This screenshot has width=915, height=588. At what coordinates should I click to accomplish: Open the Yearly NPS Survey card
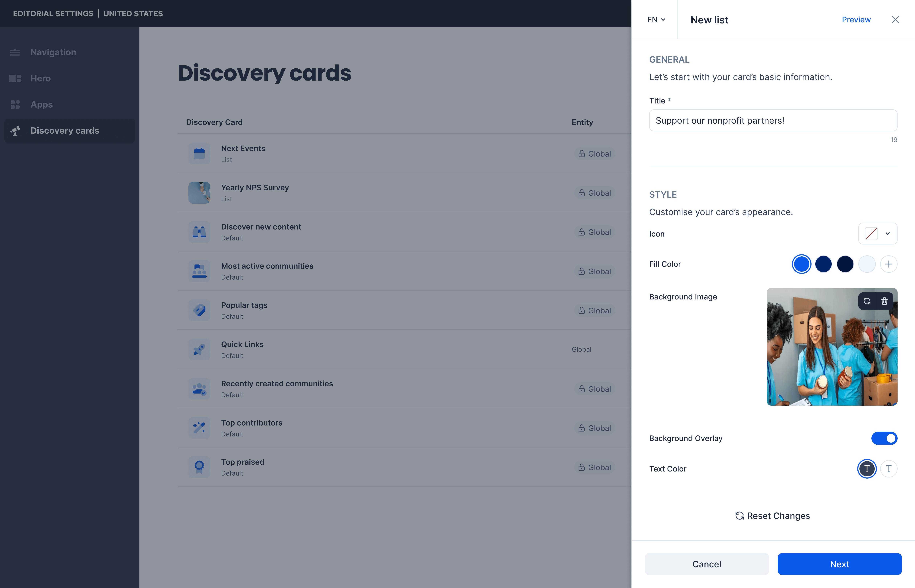(x=404, y=193)
